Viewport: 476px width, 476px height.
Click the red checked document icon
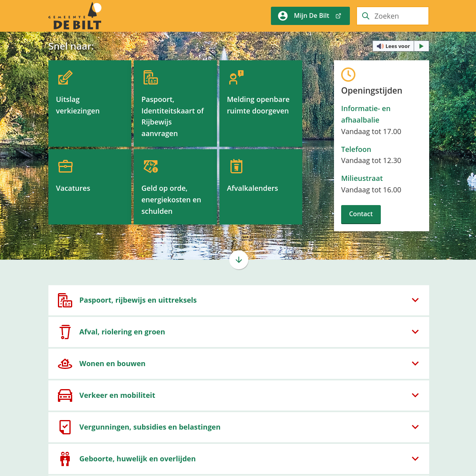tap(65, 427)
